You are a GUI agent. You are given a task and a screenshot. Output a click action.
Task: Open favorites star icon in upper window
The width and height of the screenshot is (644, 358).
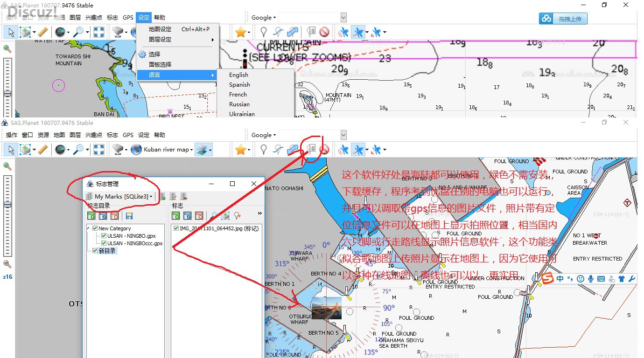click(x=241, y=32)
